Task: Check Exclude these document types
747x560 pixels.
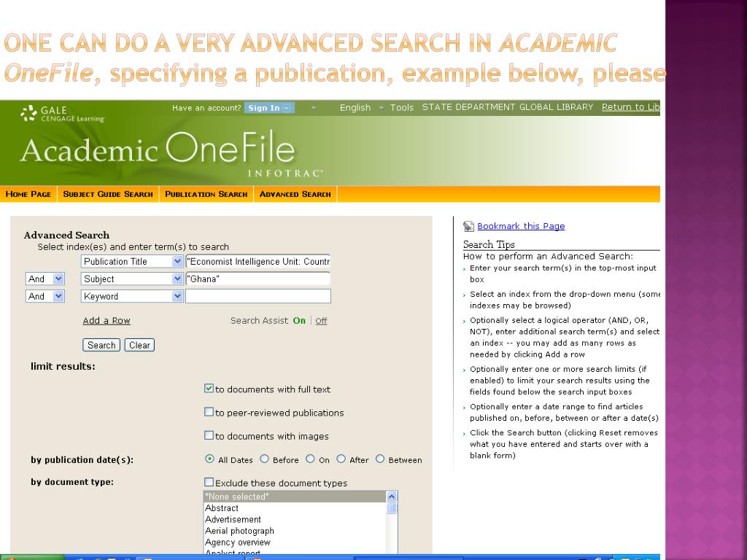Action: [x=209, y=482]
